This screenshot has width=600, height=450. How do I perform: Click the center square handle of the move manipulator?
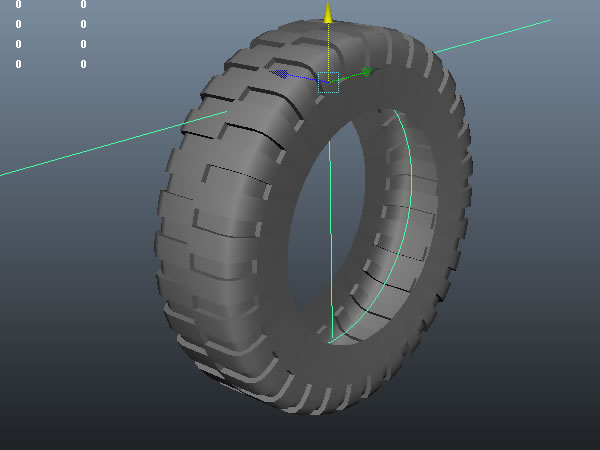(x=328, y=82)
